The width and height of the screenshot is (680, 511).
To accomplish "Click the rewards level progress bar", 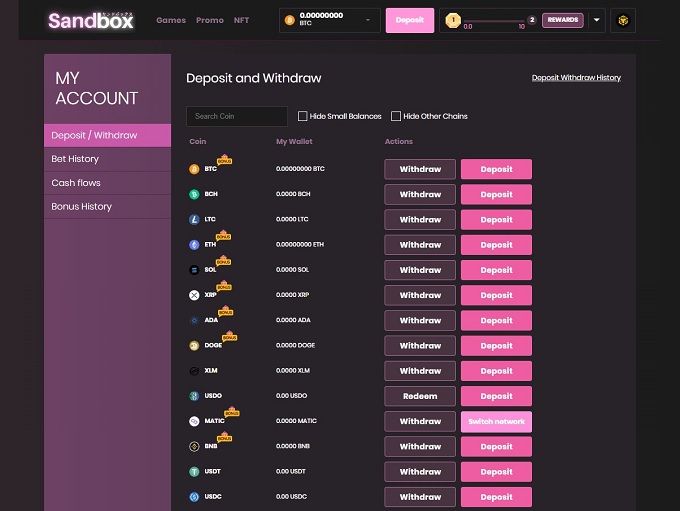I will coord(493,19).
